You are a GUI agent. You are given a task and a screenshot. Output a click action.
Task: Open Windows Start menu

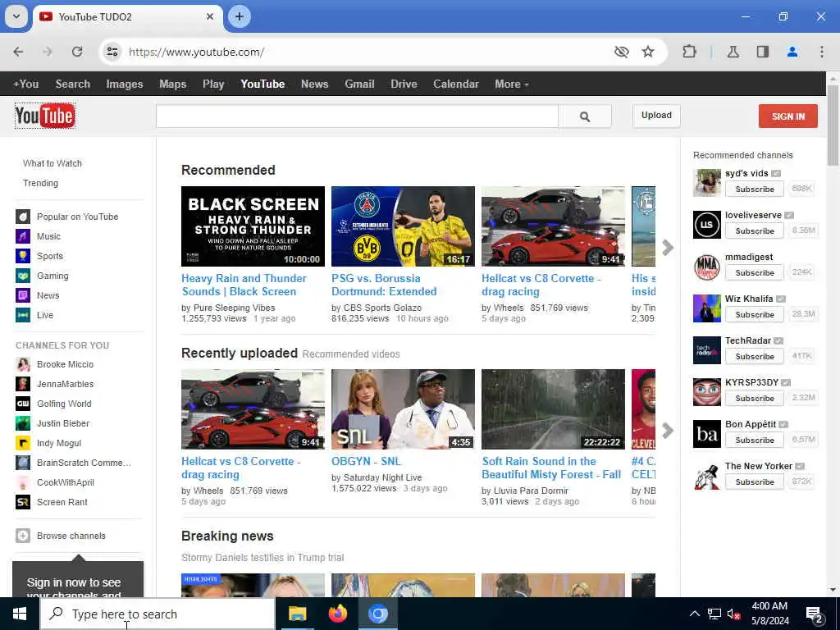coord(20,614)
